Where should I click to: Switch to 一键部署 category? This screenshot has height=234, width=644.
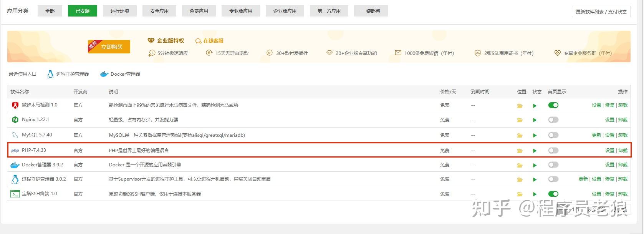coord(371,11)
